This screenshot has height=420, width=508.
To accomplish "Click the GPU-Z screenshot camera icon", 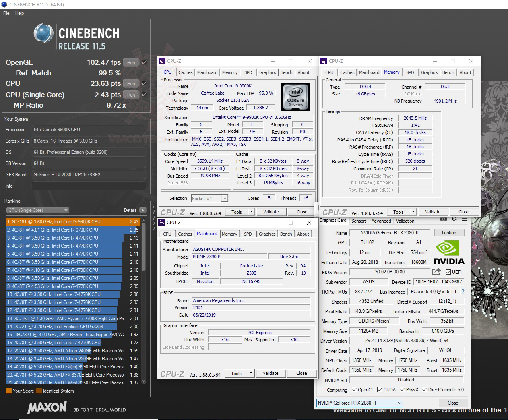I will pos(444,219).
